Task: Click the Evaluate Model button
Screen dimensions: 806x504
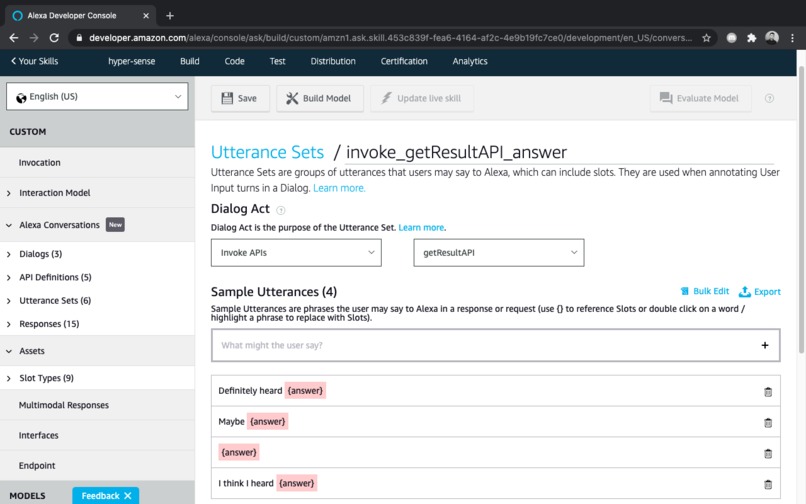Action: point(700,98)
